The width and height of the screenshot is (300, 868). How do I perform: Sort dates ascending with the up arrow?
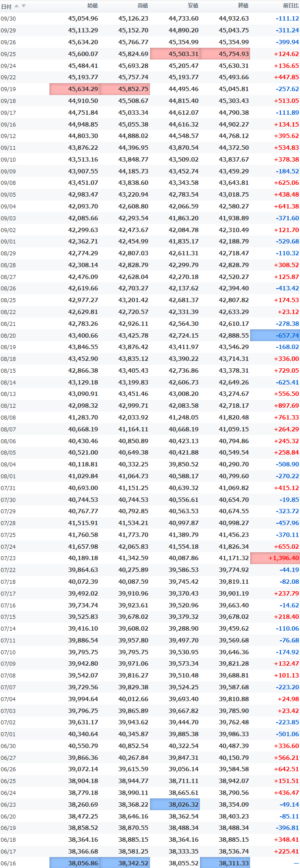click(17, 6)
